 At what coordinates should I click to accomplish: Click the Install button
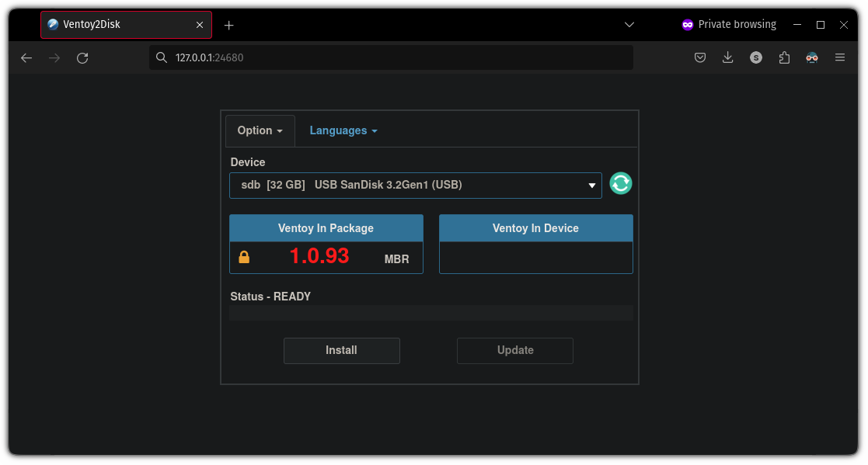tap(341, 350)
